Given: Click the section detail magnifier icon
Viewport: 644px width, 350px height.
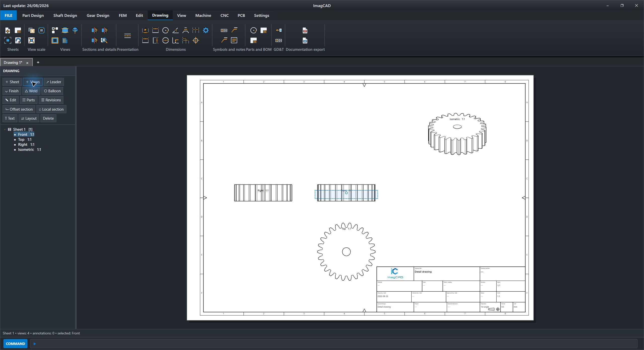Looking at the screenshot, I should [104, 40].
